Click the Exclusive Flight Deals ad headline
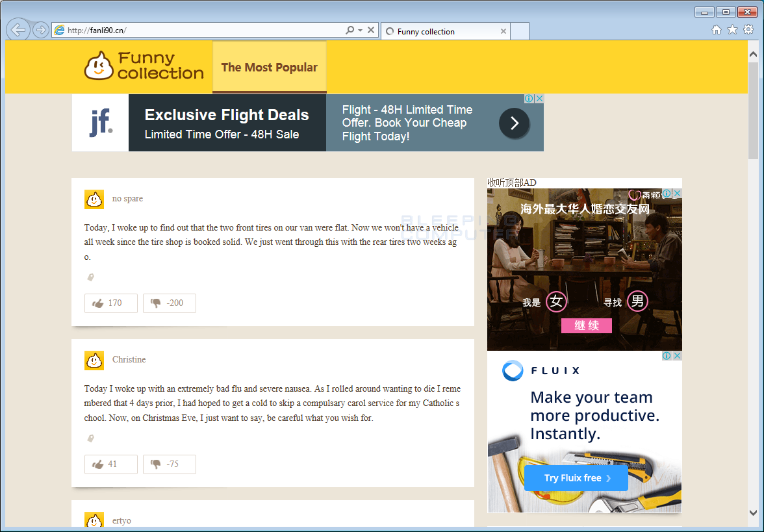764x532 pixels. pos(227,115)
